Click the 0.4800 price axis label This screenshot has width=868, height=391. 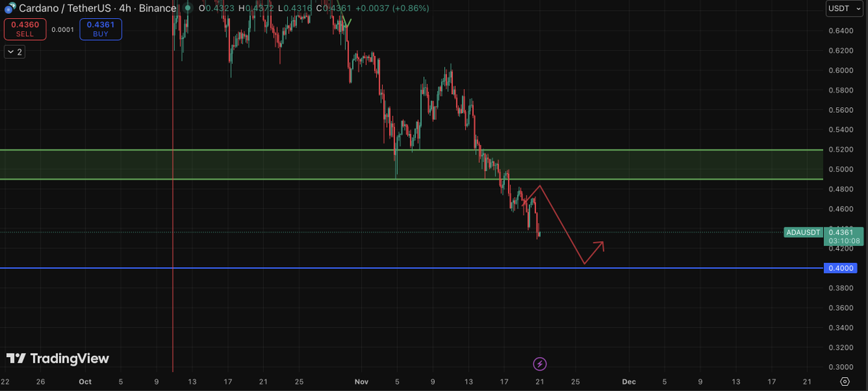click(842, 189)
